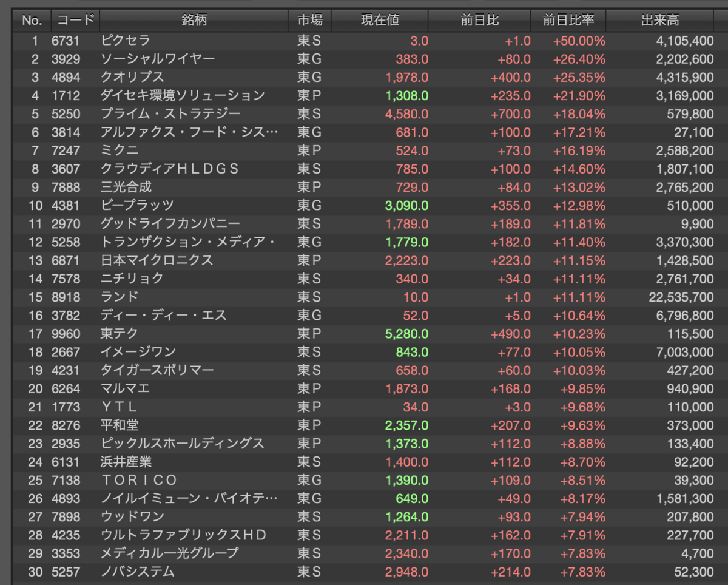Click トランザクション・メディア・ entry
Screen dimensions: 728x585
[188, 242]
